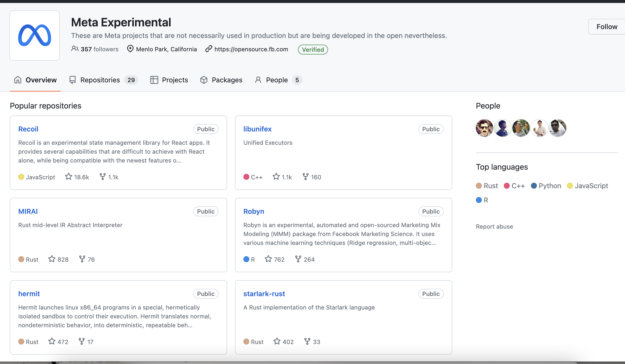Click starlark-rust's fork icon
This screenshot has height=364, width=625.
coord(307,341)
